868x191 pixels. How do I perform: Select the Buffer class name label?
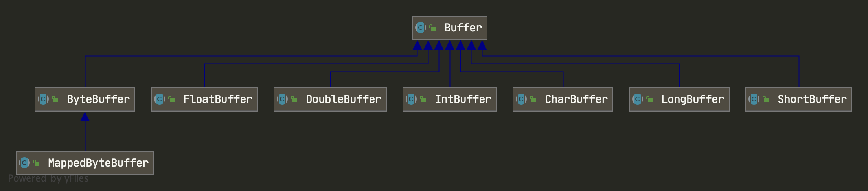[x=463, y=28]
